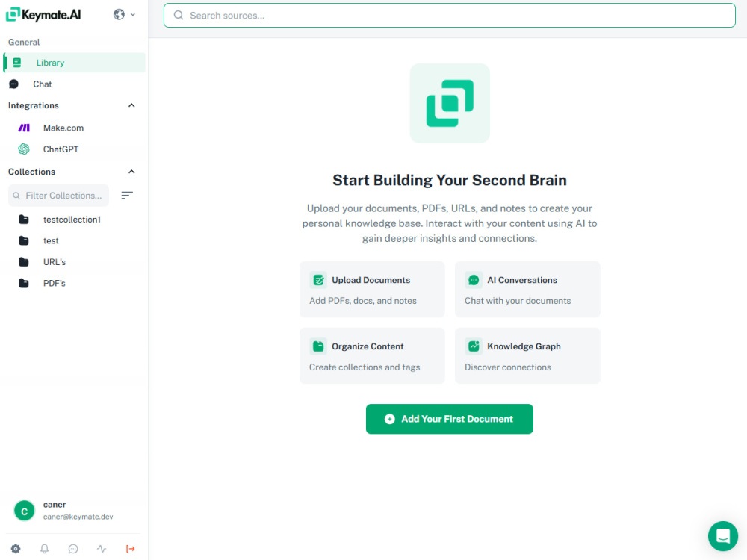Click the Make.com logo icon

coord(24,128)
